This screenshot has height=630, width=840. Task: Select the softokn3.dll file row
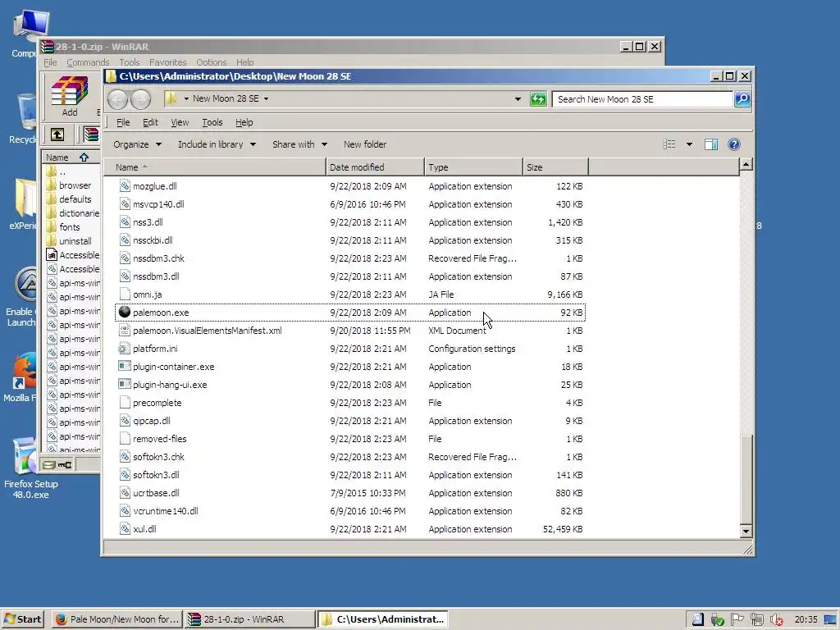pyautogui.click(x=350, y=475)
